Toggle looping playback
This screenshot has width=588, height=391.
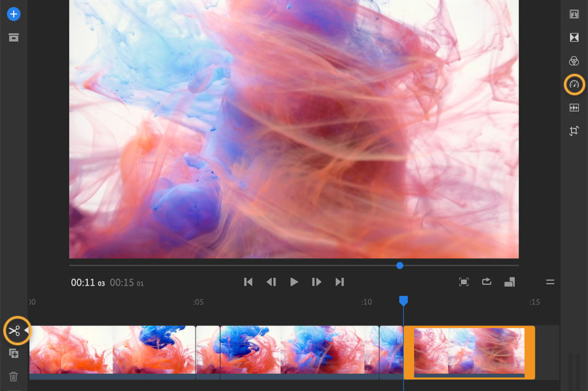(x=486, y=281)
